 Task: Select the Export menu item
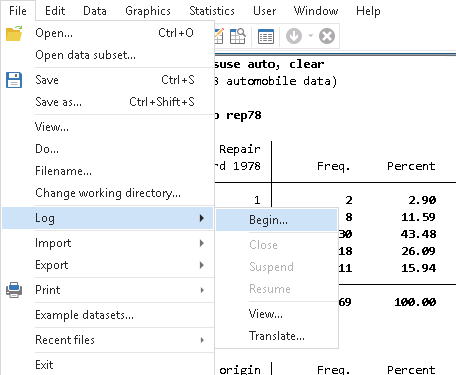coord(108,265)
